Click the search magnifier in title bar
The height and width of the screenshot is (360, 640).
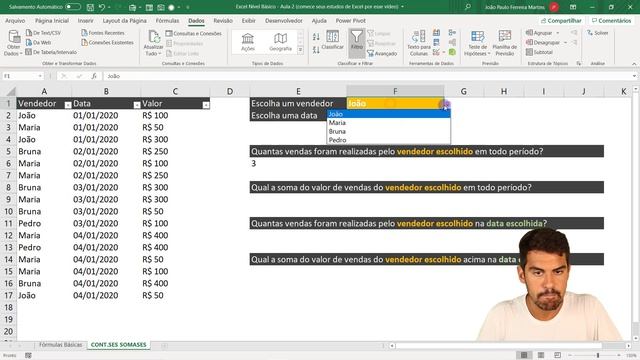(x=467, y=7)
